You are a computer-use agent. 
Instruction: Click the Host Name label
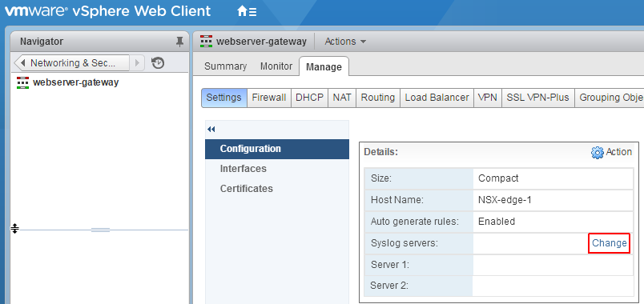click(x=396, y=200)
